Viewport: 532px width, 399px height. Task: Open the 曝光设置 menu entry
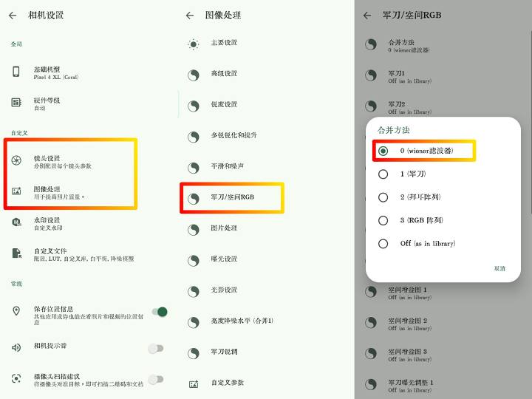[x=224, y=259]
